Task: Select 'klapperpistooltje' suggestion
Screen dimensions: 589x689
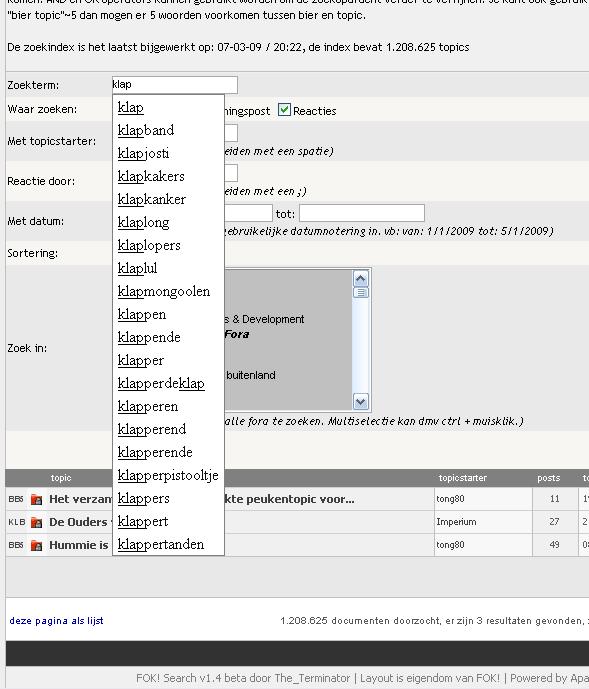Action: (x=168, y=475)
